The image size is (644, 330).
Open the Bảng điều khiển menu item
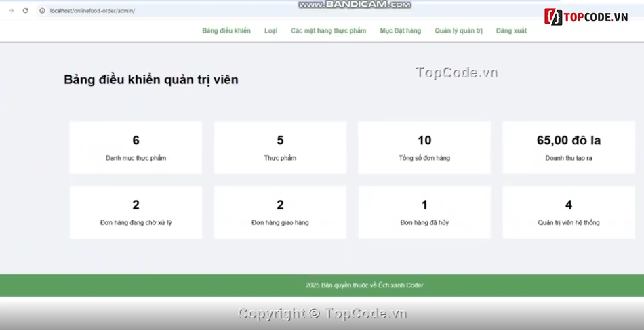[x=226, y=30]
